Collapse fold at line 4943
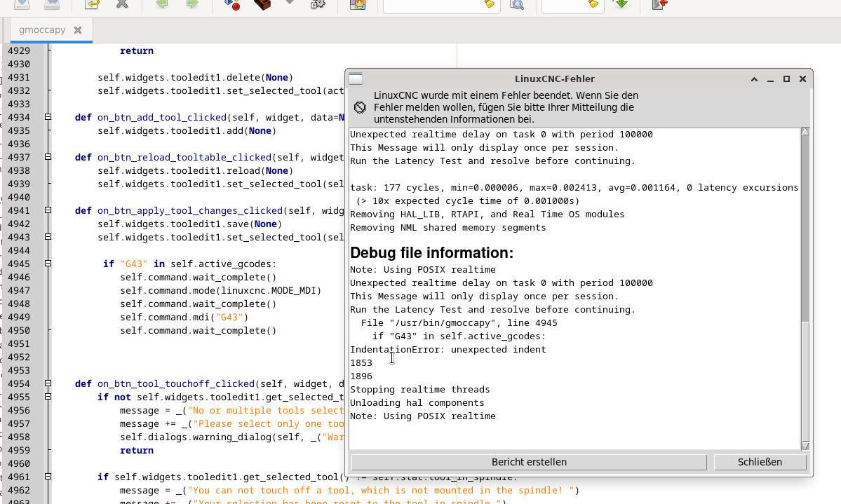The height and width of the screenshot is (504, 841). [x=48, y=237]
